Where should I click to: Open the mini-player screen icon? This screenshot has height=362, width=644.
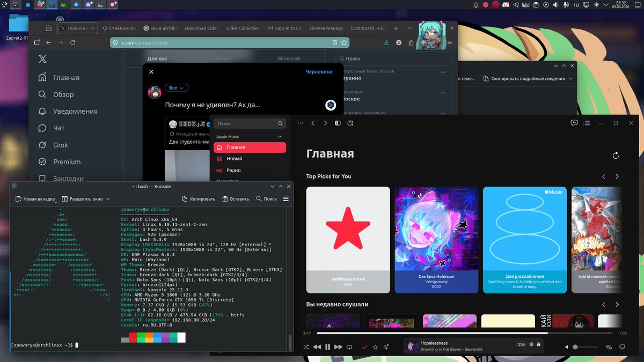623,347
